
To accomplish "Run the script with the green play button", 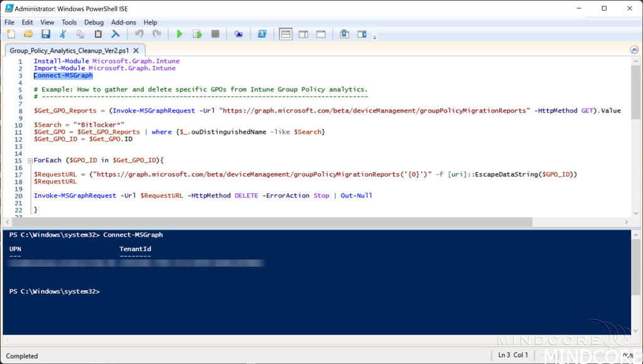I will (x=180, y=34).
